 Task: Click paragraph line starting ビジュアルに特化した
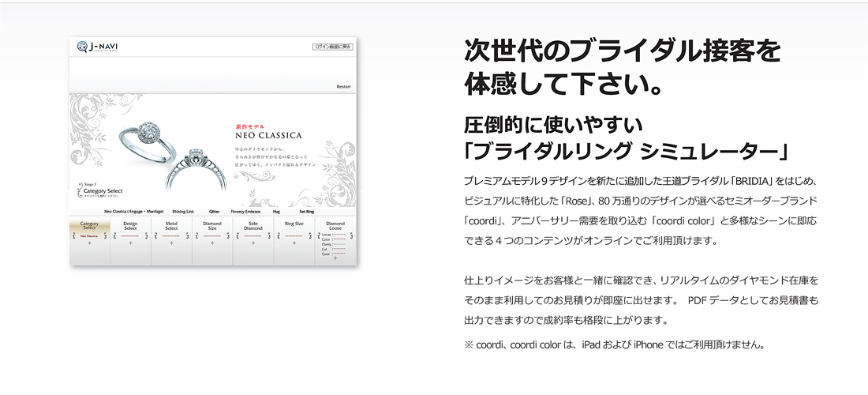[x=640, y=201]
